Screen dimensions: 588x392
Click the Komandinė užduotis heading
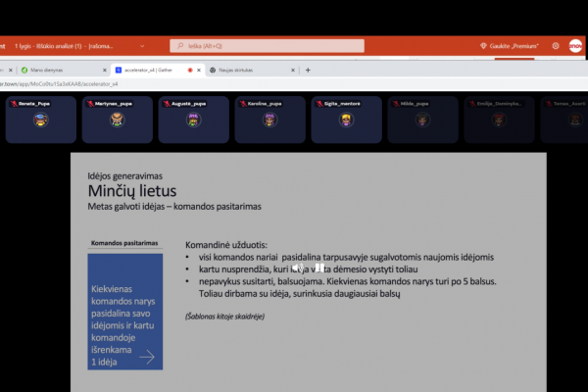pyautogui.click(x=226, y=245)
